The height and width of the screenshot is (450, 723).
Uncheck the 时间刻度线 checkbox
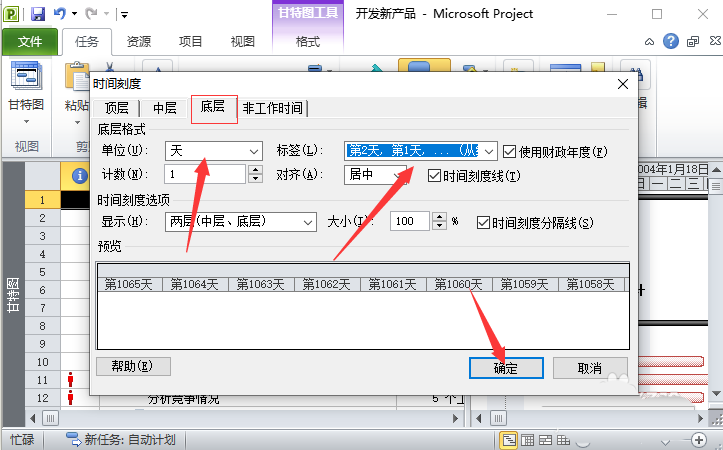point(434,176)
